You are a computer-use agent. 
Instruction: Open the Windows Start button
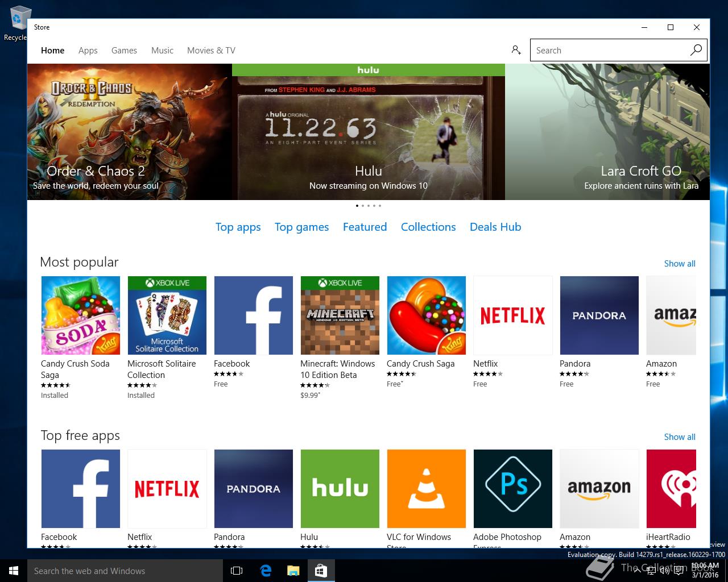point(14,571)
